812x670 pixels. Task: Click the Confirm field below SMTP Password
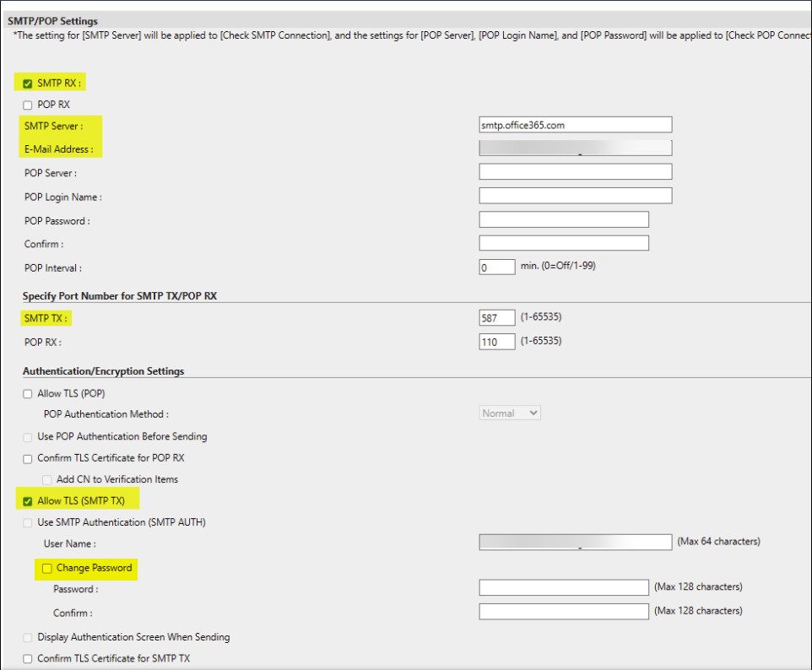pyautogui.click(x=563, y=612)
